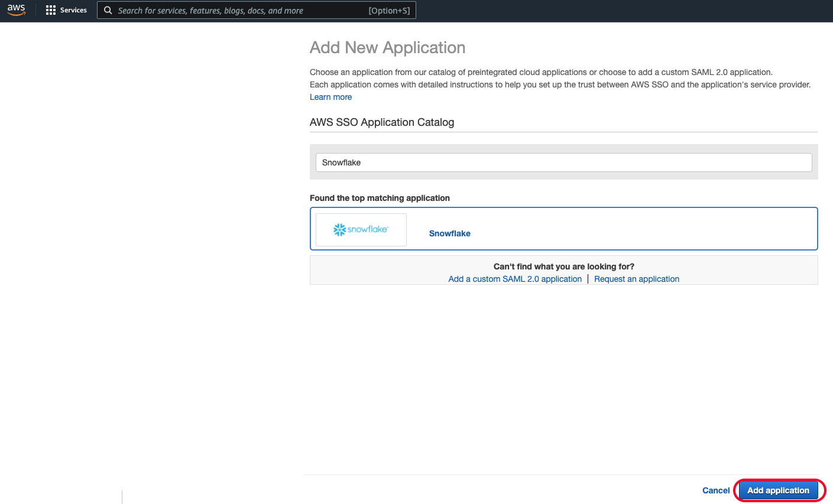Click the magnifier icon in the search bar
This screenshot has width=833, height=504.
click(108, 10)
